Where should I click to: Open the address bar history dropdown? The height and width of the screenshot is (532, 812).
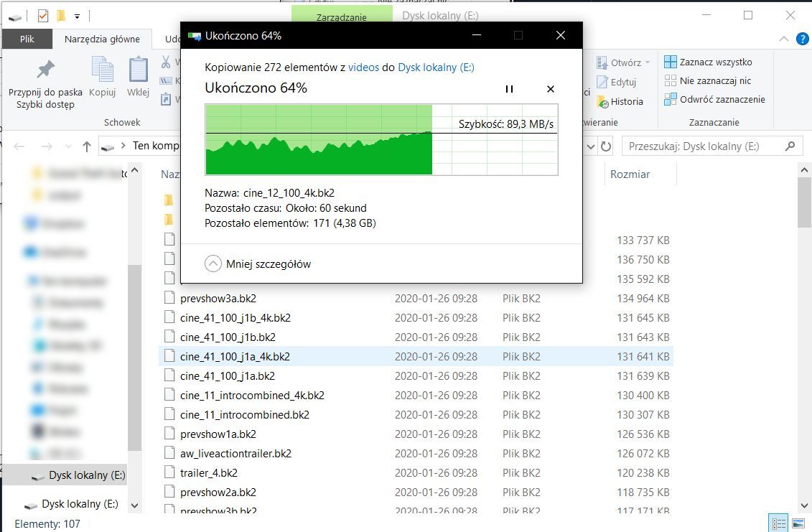pos(591,146)
